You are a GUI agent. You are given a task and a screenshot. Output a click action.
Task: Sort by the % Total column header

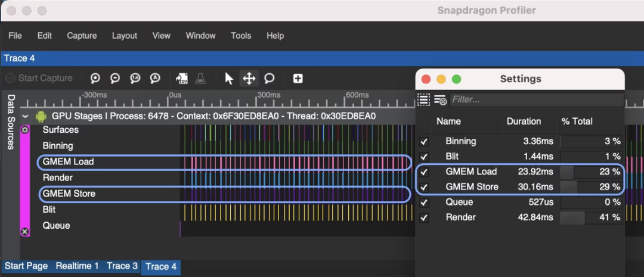coord(577,122)
